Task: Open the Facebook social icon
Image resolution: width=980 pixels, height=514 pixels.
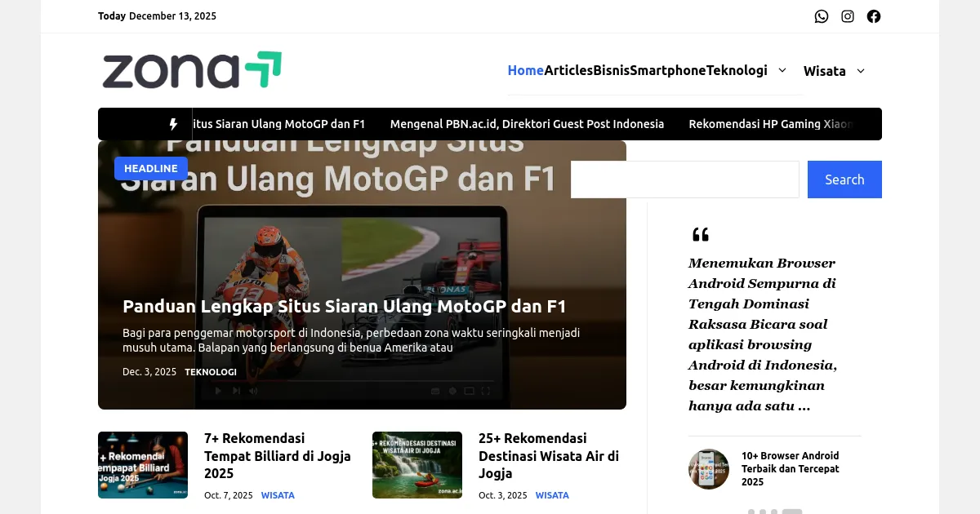Action: click(x=874, y=16)
